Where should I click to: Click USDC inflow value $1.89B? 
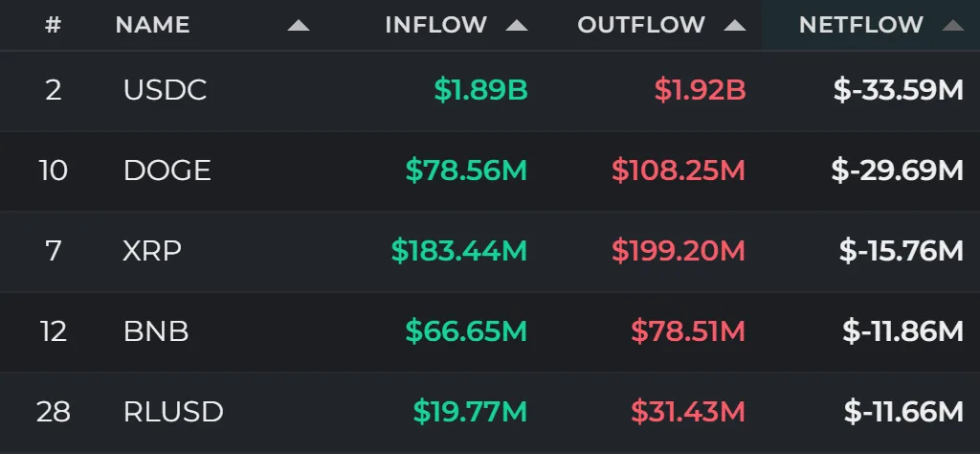pyautogui.click(x=480, y=90)
